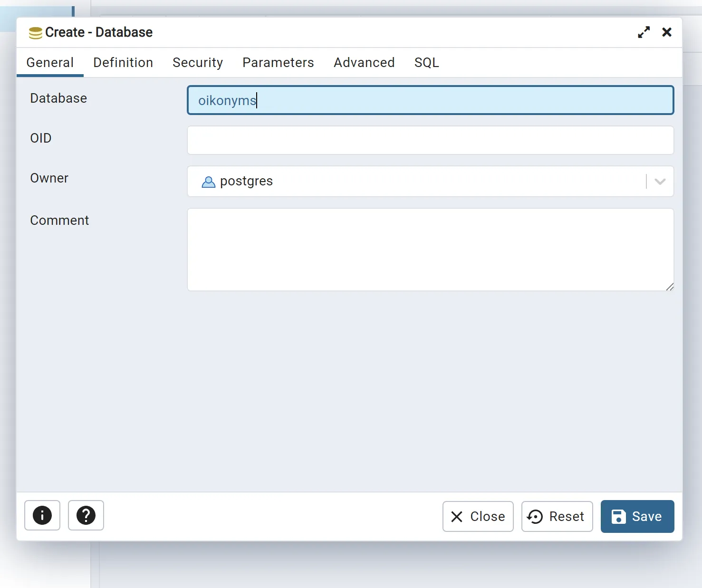Open the info button at bottom left
Viewport: 702px width, 588px height.
point(42,515)
